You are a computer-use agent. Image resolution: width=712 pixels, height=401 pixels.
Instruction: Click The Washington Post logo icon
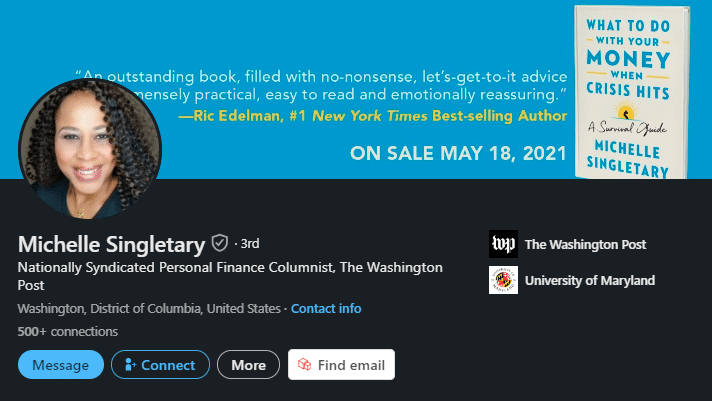503,244
